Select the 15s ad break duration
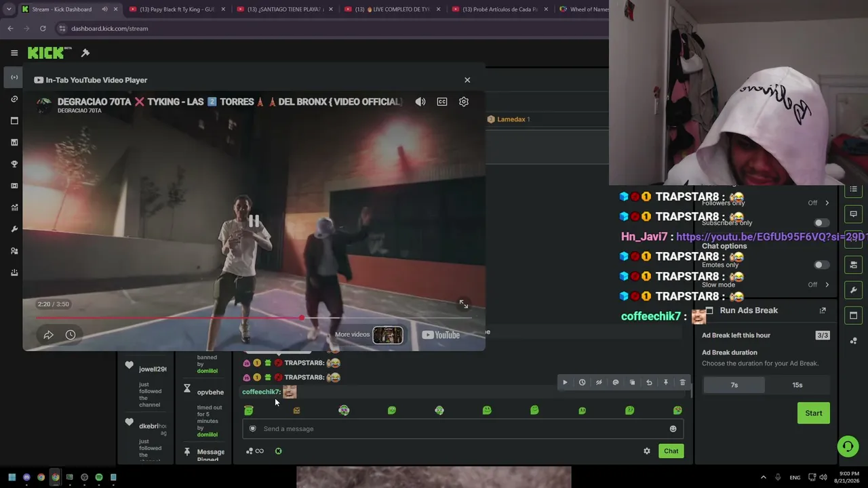Viewport: 868px width, 488px height. (797, 385)
